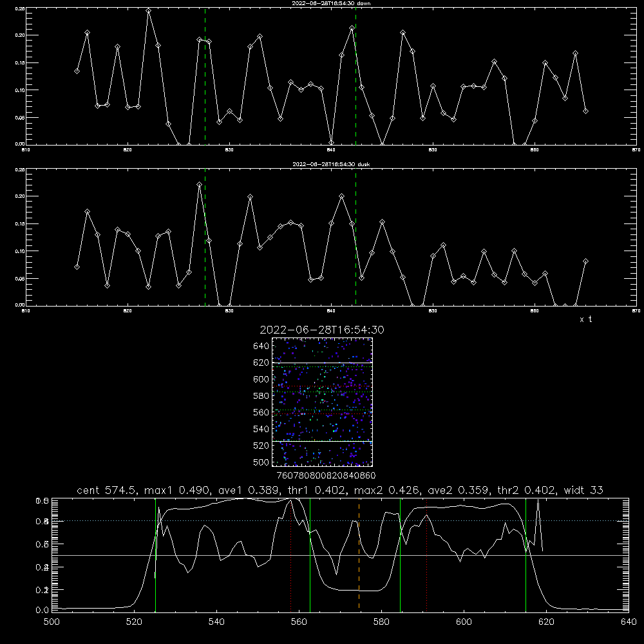This screenshot has width=644, height=644.
Task: Click the 620 label on heatmap y-axis
Action: (261, 363)
